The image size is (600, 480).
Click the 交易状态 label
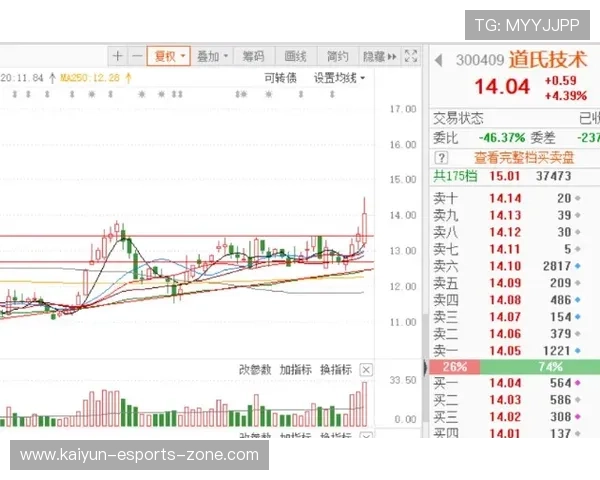pos(458,118)
